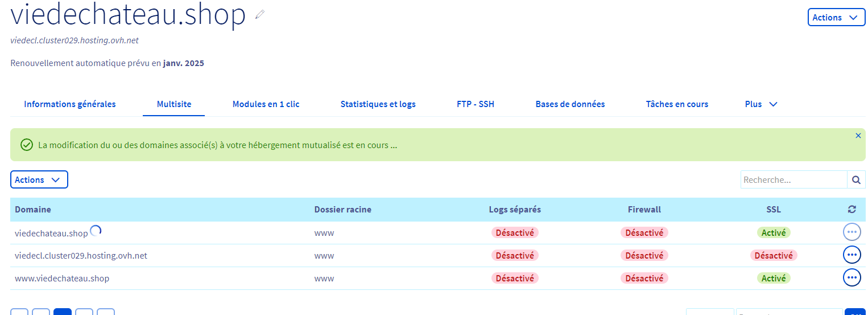Open the Bases de données tab
Viewport: 868px width, 315px height.
pyautogui.click(x=570, y=104)
